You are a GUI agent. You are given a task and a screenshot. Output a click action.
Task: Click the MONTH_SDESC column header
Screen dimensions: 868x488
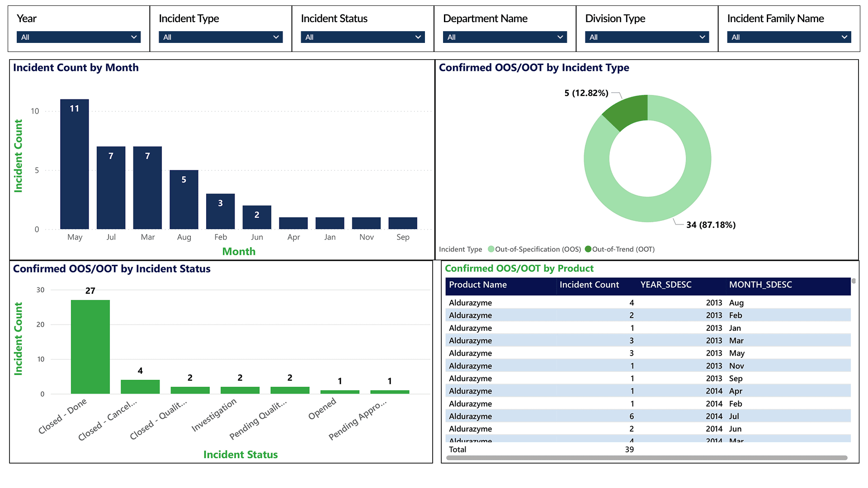pos(760,285)
